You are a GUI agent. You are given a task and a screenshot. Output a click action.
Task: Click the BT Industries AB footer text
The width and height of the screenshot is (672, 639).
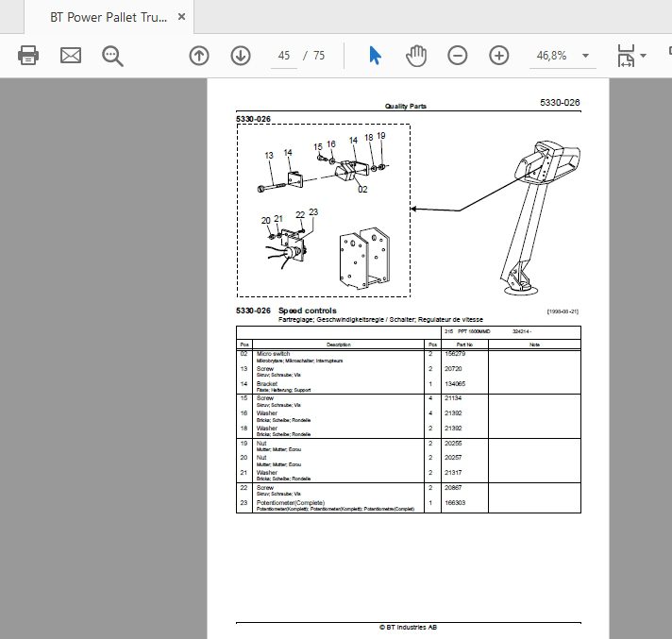(x=408, y=627)
